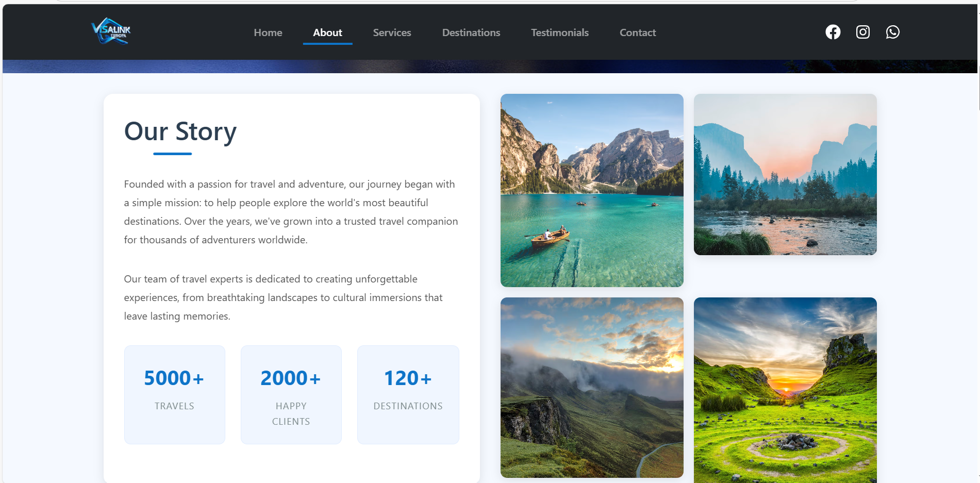Screen dimensions: 980x483
Task: View the green valley sunset photo
Action: [x=785, y=390]
